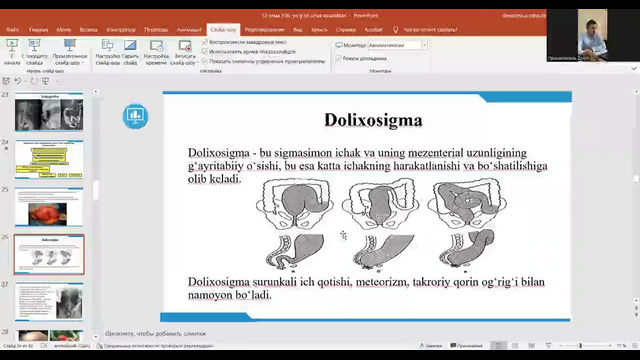Open Произвольное слайд-шоу custom show dropdown
Screen dimensions: 640x360
click(70, 52)
